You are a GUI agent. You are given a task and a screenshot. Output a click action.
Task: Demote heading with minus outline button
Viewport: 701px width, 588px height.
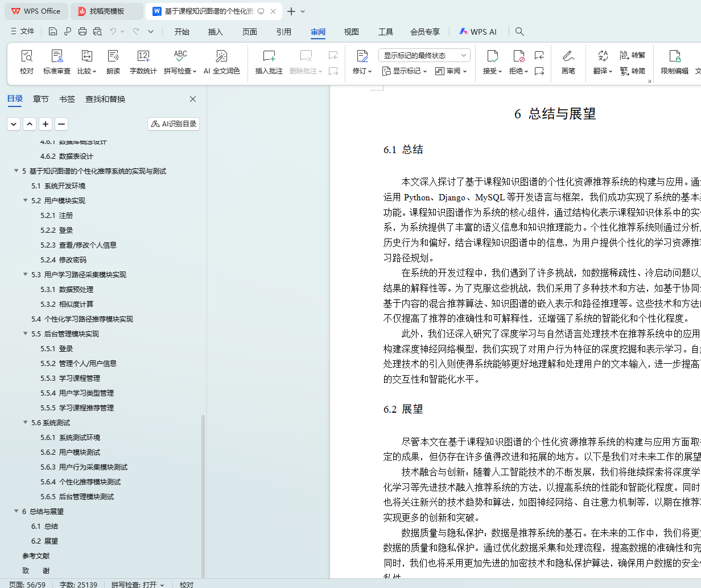(61, 124)
